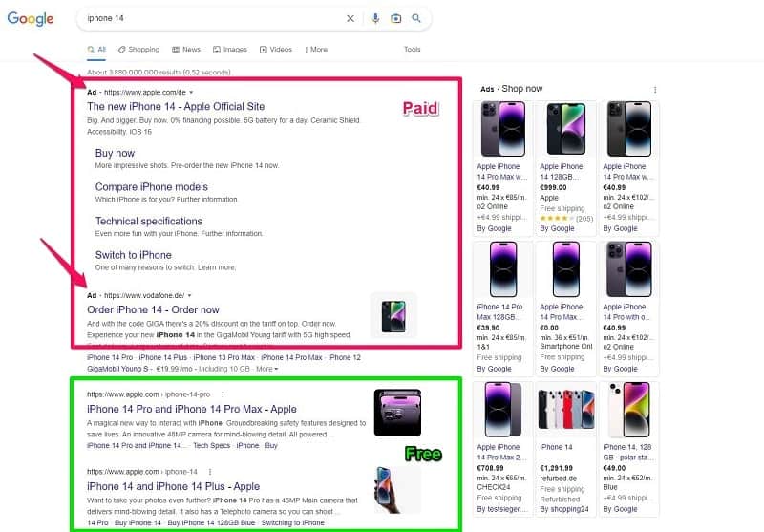Click the Google logo
Screen dimensions: 764x532
click(31, 18)
